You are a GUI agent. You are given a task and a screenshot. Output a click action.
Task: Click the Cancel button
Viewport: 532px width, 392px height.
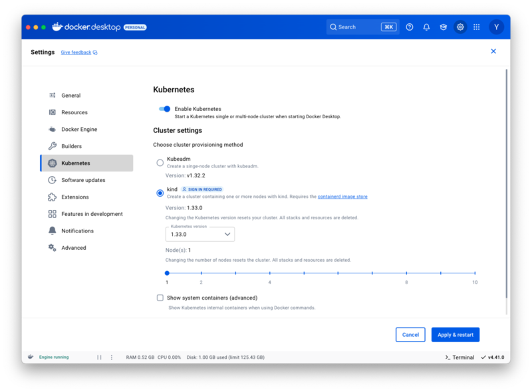pos(410,335)
